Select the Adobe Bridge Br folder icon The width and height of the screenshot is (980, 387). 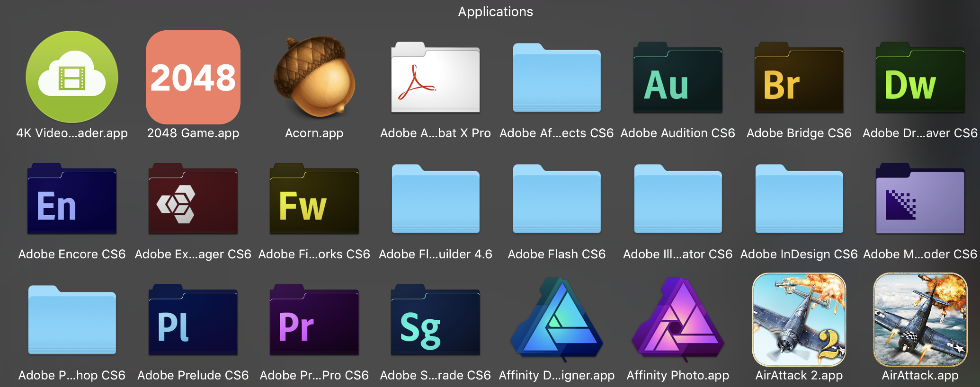pos(799,78)
